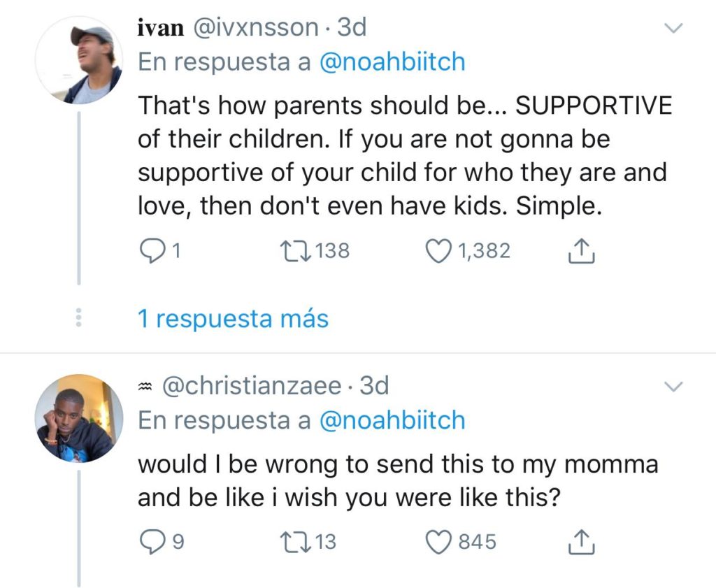
Task: Open @noahbiitch mention in christianzaee's tweet
Action: (x=392, y=420)
